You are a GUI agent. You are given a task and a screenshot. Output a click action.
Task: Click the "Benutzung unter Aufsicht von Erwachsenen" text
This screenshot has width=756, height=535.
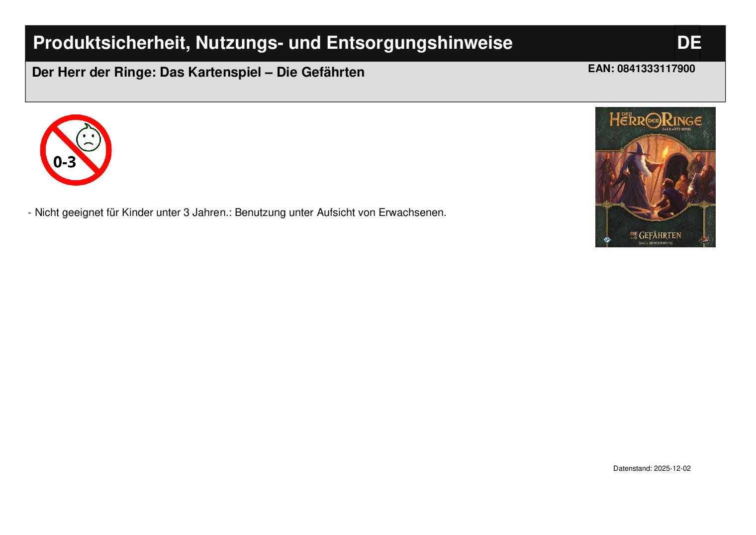[340, 213]
